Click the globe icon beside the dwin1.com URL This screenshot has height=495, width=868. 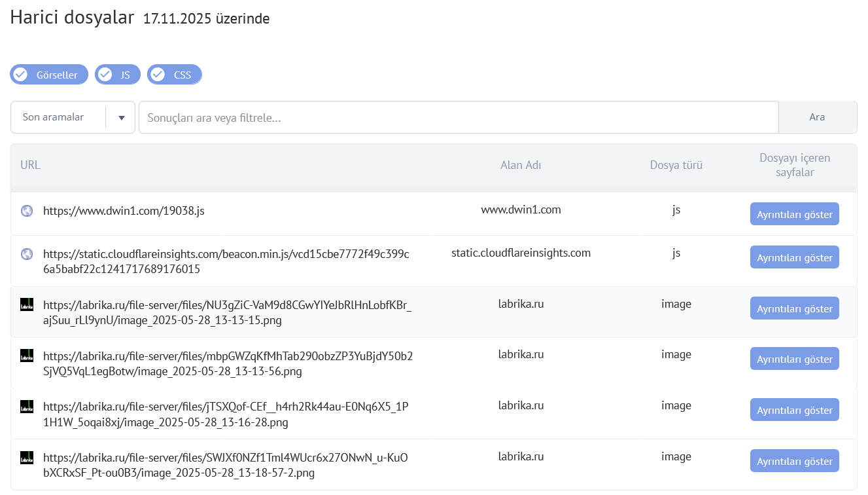(x=26, y=211)
